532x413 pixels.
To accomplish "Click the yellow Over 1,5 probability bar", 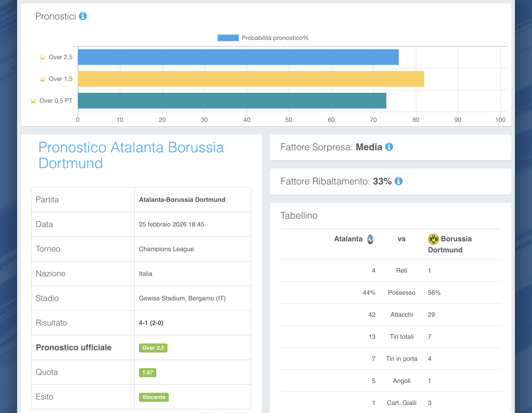I will point(251,79).
